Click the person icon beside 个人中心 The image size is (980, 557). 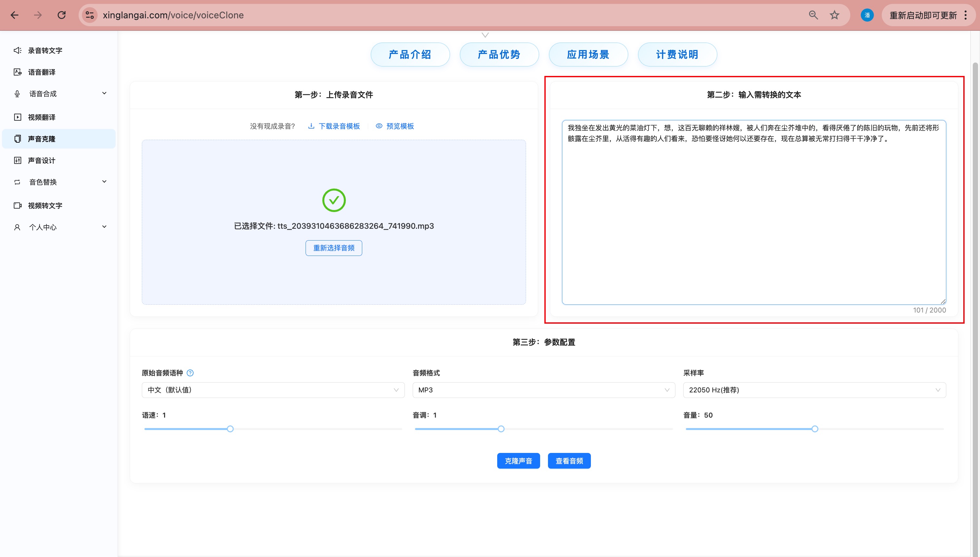click(x=17, y=227)
